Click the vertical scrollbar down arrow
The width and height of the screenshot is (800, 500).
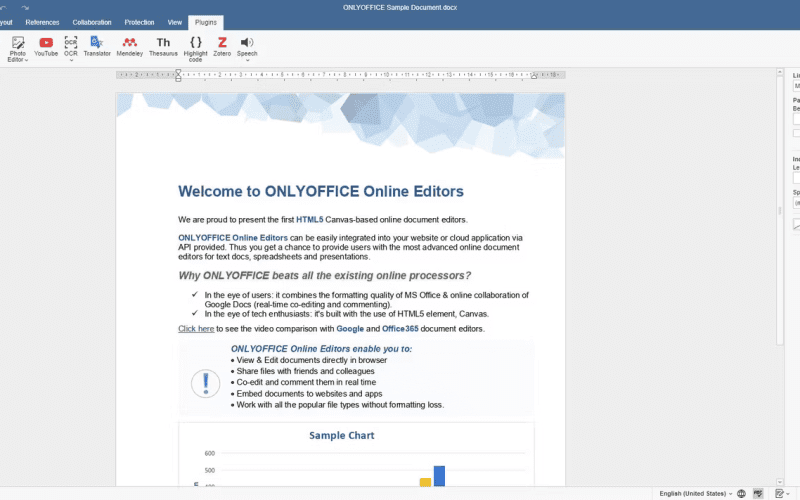(780, 482)
